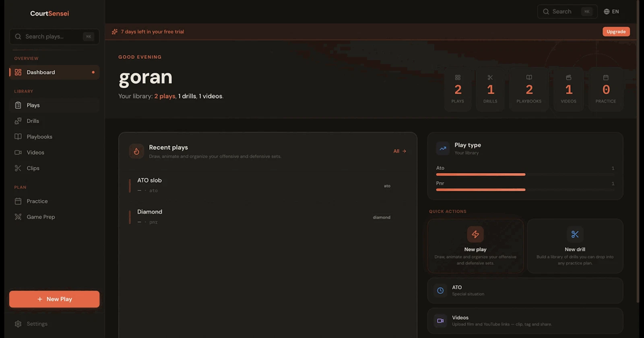Screen dimensions: 644x338
Task: Open the 2 Plays stat card
Action: (458, 89)
